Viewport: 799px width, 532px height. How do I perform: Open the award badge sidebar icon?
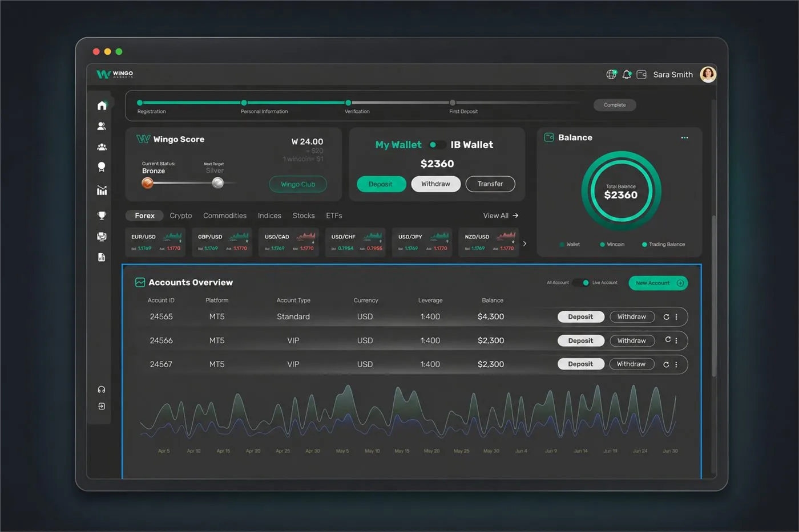click(x=102, y=167)
